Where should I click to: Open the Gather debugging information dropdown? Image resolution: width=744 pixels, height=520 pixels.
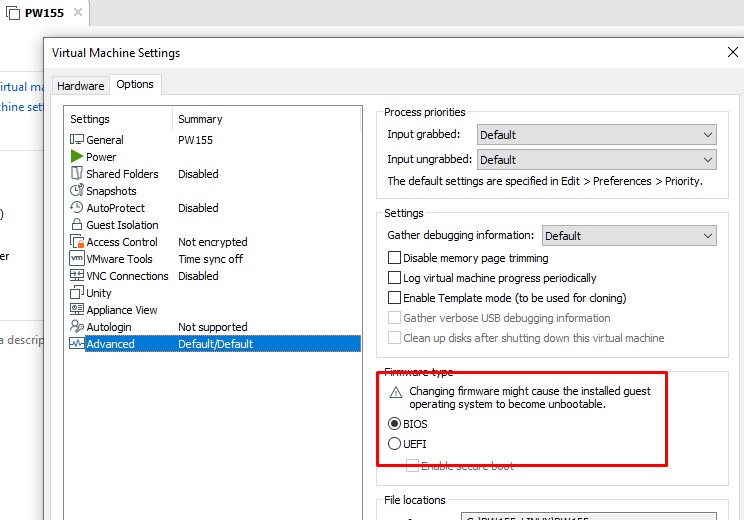pos(629,236)
